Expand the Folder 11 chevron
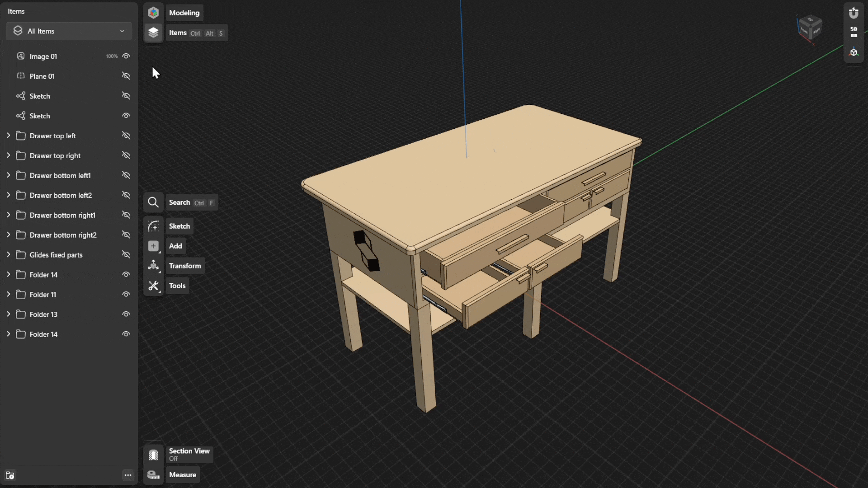 8,295
